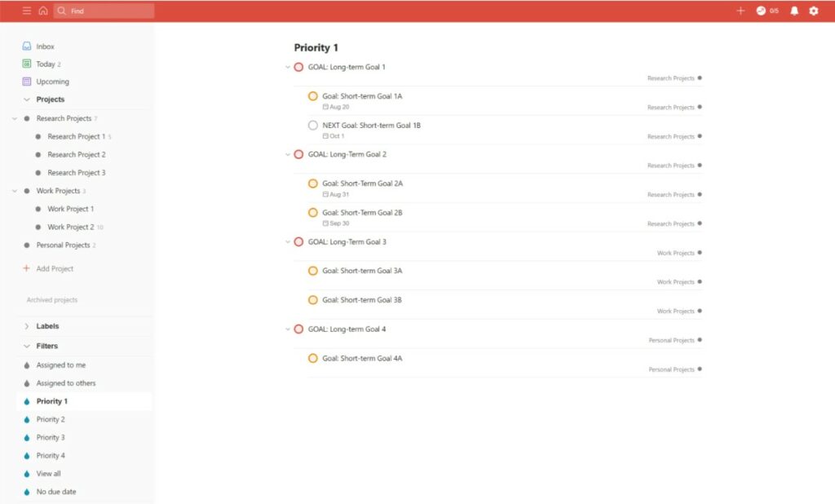Open the Add Task plus icon

click(740, 11)
